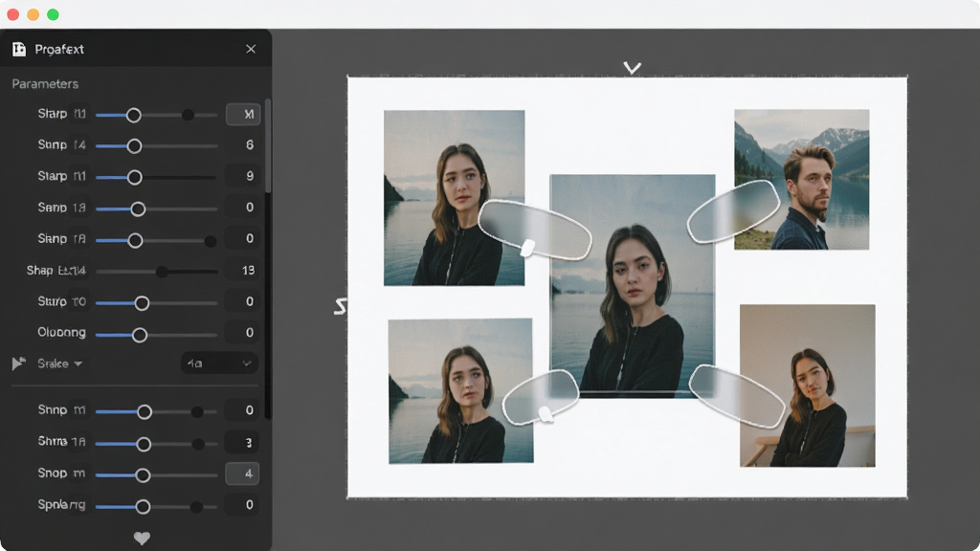Select the bottom-left woman by the lake photo
Screen dimensions: 980x551
pyautogui.click(x=460, y=391)
